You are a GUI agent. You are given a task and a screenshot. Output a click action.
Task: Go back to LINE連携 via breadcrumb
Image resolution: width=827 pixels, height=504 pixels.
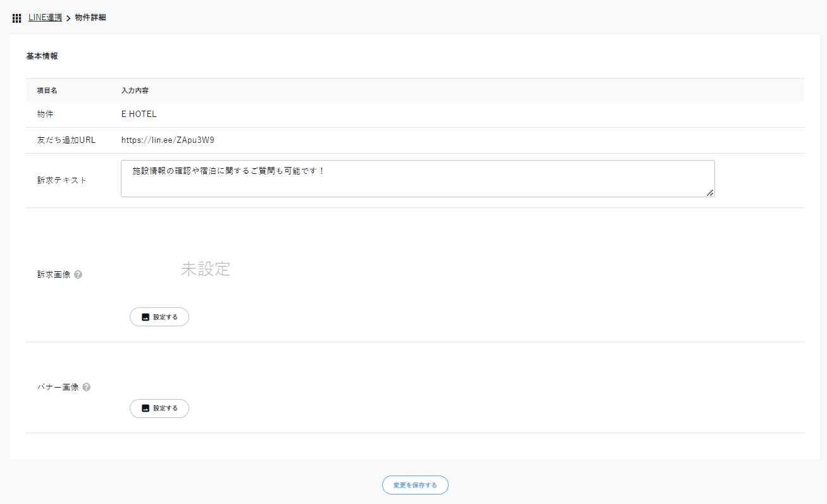(45, 18)
